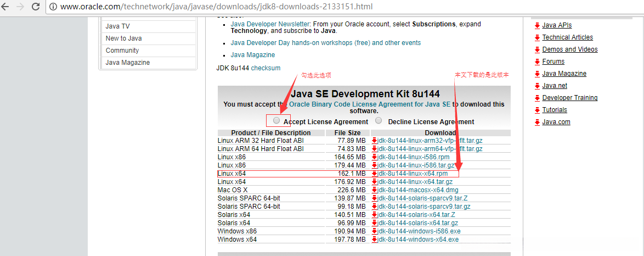Download jdk-8u144-linux-i586.rpm
The width and height of the screenshot is (644, 256).
[414, 157]
